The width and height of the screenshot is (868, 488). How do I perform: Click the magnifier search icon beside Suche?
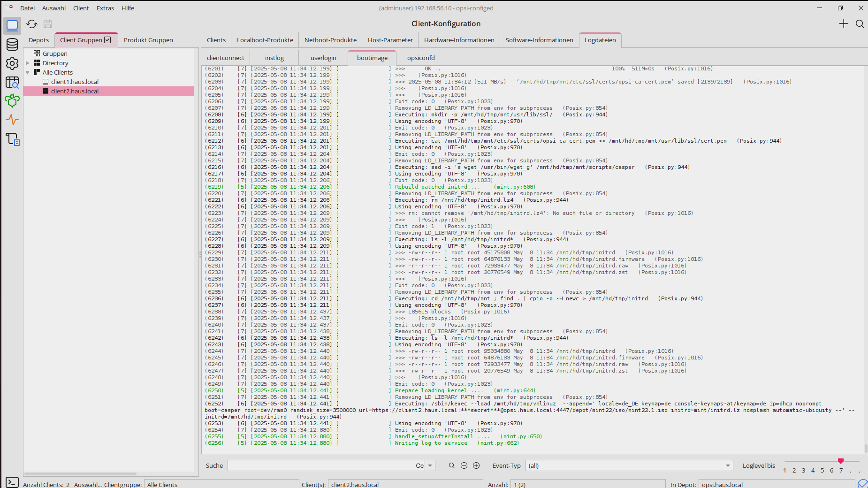451,465
